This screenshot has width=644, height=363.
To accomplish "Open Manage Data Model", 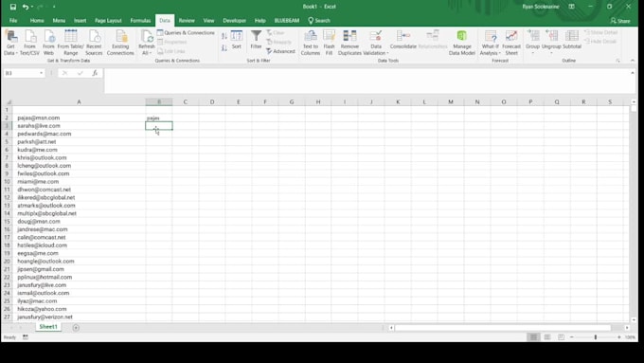I will pos(461,43).
